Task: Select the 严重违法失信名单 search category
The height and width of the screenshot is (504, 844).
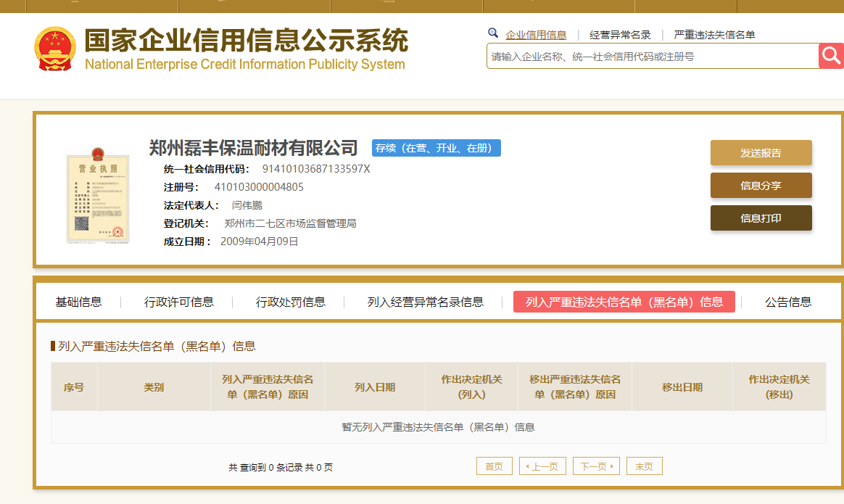Action: click(714, 35)
